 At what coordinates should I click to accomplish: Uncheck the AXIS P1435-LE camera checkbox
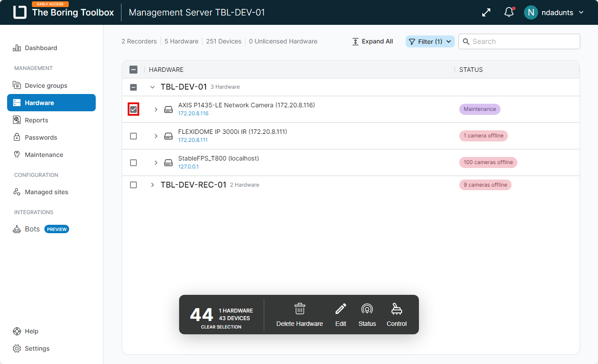point(133,110)
